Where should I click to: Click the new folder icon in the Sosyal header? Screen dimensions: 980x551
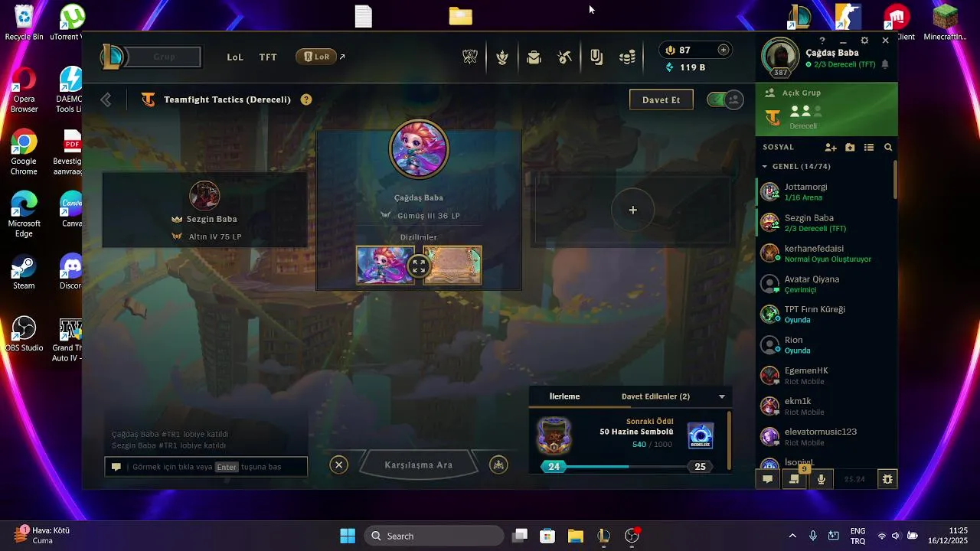click(x=850, y=147)
